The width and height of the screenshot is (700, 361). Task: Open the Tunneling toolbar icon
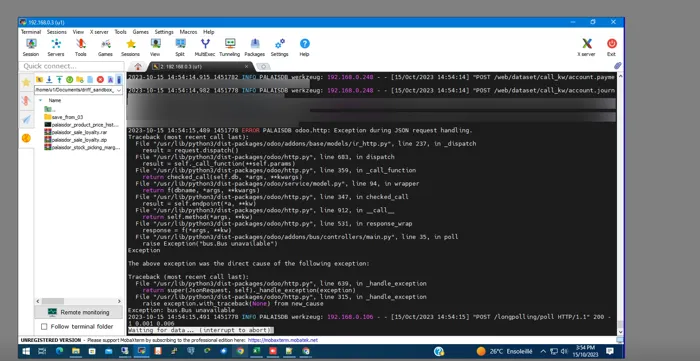(x=229, y=47)
